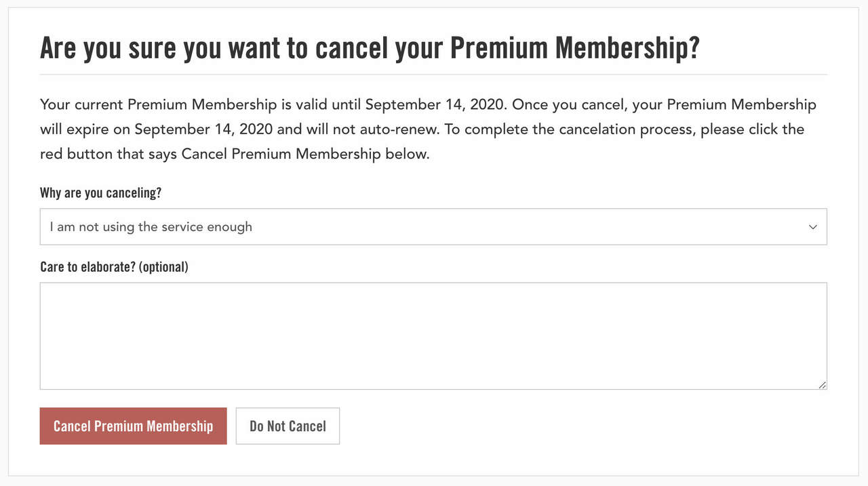Focus the "Care to elaborate?" text area
This screenshot has width=868, height=486.
(433, 336)
